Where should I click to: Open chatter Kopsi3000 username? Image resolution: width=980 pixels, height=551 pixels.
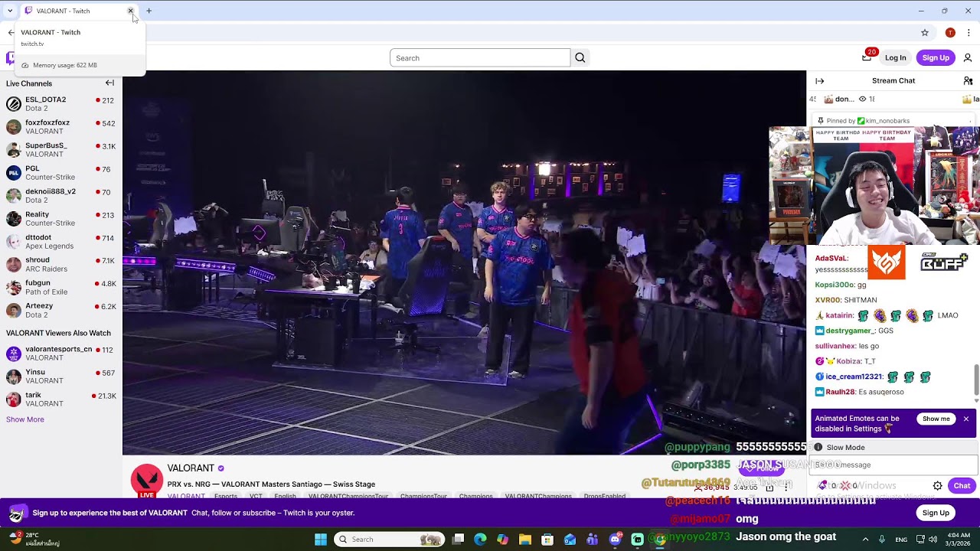coord(834,285)
